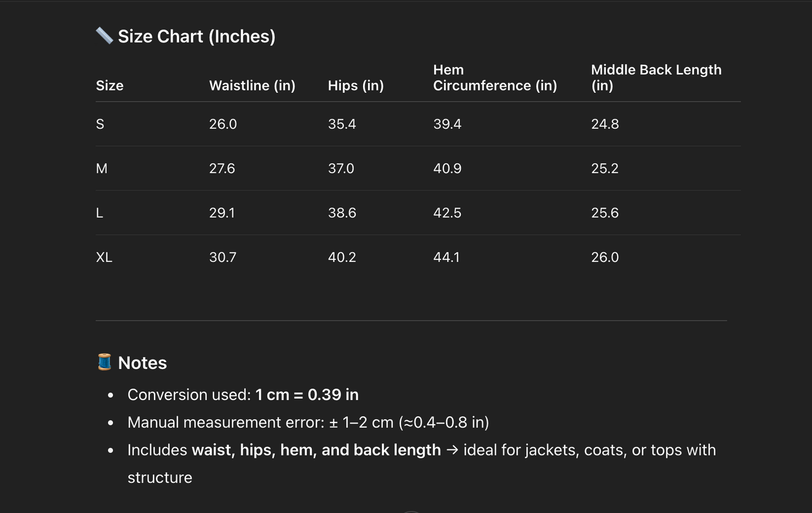Click the thread spool emoji beside Notes
Image resolution: width=812 pixels, height=513 pixels.
[x=105, y=362]
